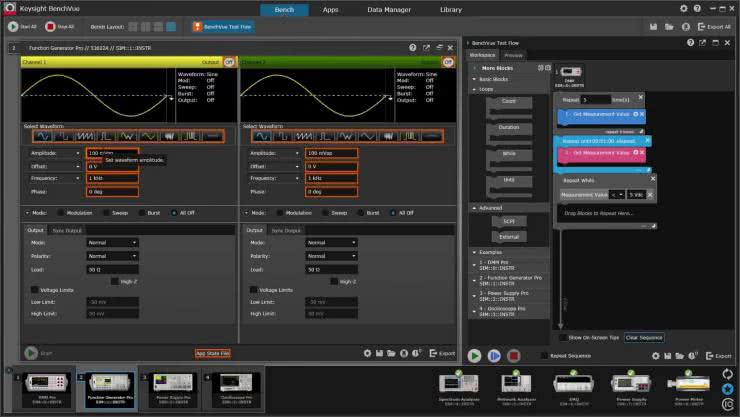Open the Channel 1 output Polarity dropdown
This screenshot has width=740, height=417.
pyautogui.click(x=110, y=255)
